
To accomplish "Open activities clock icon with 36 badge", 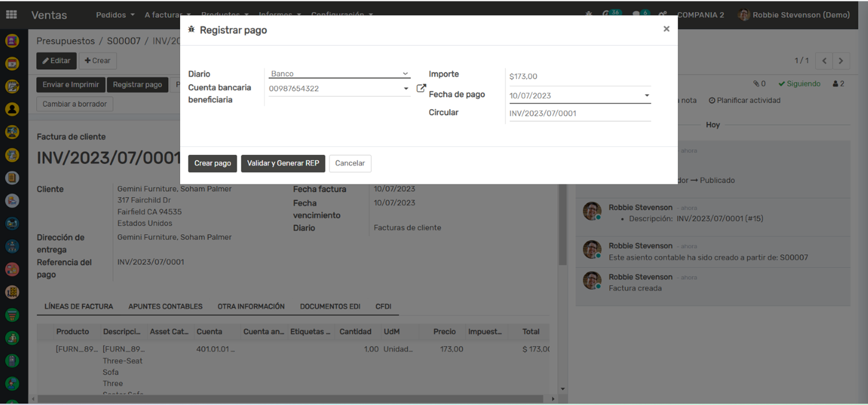I will [x=607, y=14].
